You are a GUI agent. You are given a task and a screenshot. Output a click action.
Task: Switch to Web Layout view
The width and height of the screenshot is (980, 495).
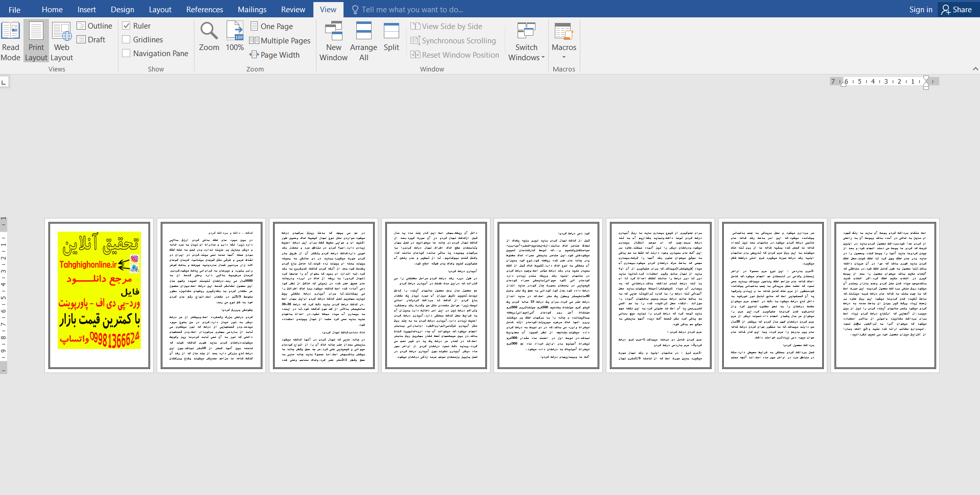(62, 42)
